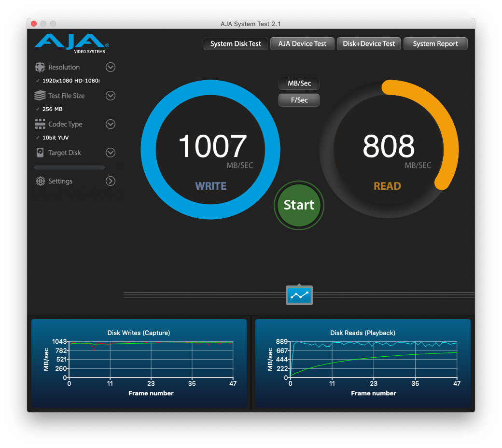Viewport: 502px width, 448px height.
Task: Expand the Target Disk dropdown arrow
Action: (111, 153)
